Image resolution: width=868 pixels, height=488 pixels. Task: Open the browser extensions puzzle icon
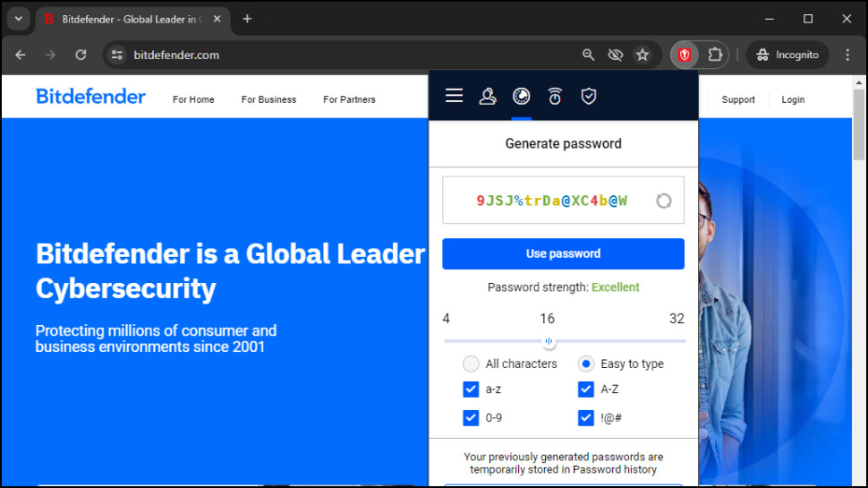715,55
